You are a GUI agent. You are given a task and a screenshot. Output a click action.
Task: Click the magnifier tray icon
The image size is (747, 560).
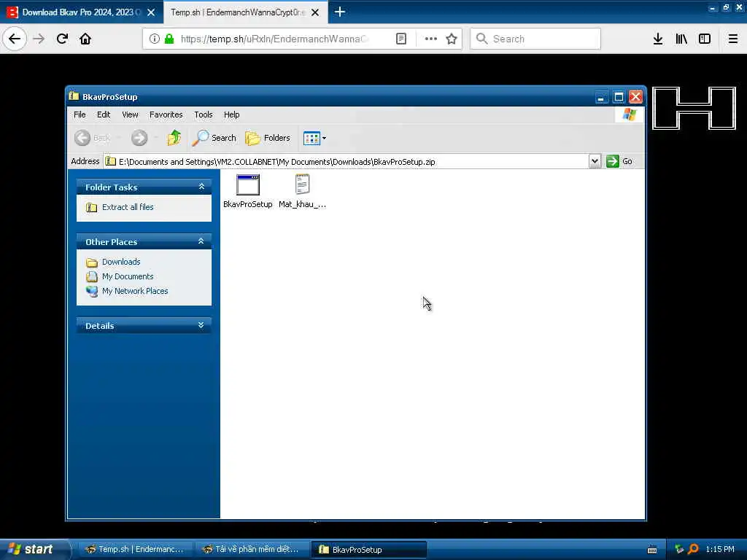pos(693,549)
